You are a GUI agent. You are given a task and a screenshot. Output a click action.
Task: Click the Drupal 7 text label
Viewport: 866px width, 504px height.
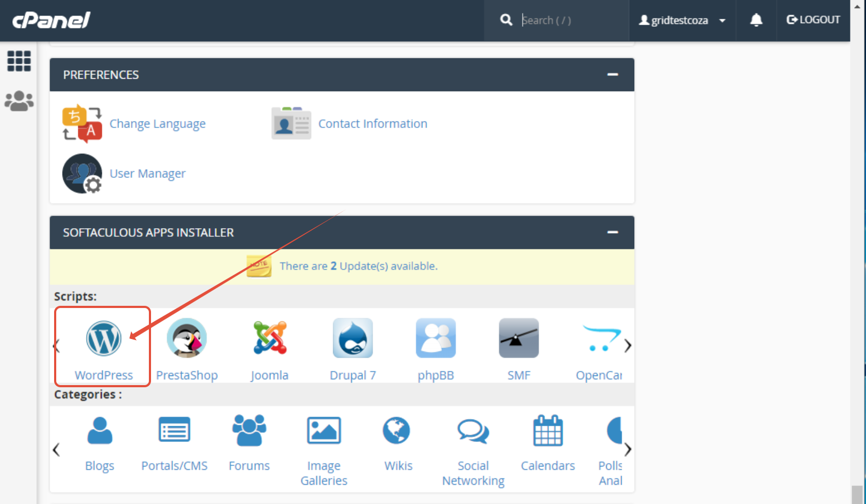(x=353, y=375)
